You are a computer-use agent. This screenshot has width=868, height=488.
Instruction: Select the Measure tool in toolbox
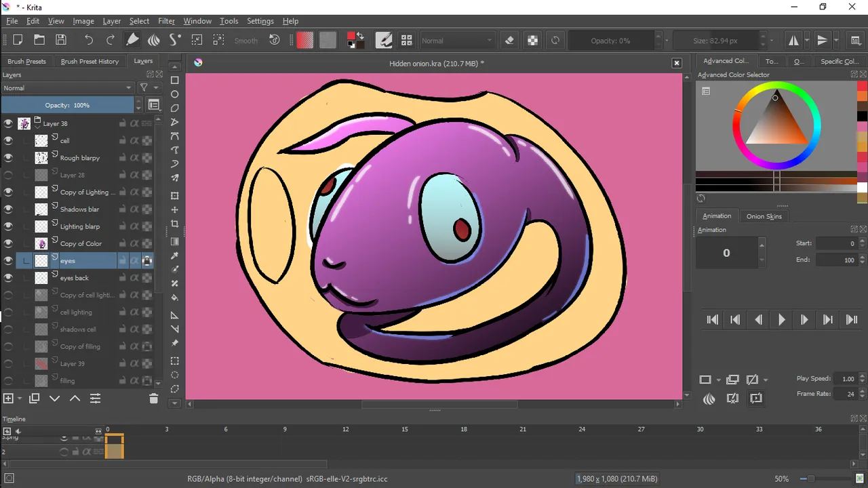tap(174, 329)
